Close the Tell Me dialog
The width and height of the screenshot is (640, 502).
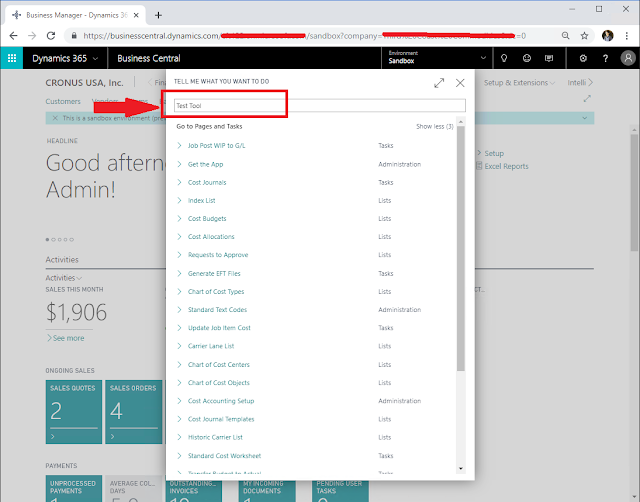460,83
